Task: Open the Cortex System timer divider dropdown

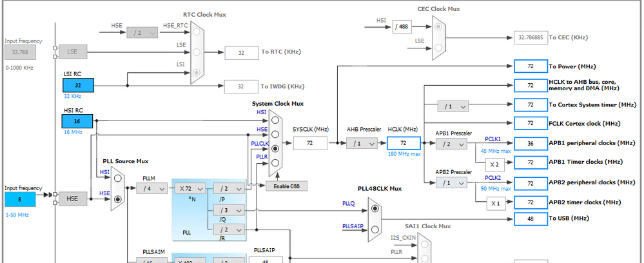Action: (453, 106)
